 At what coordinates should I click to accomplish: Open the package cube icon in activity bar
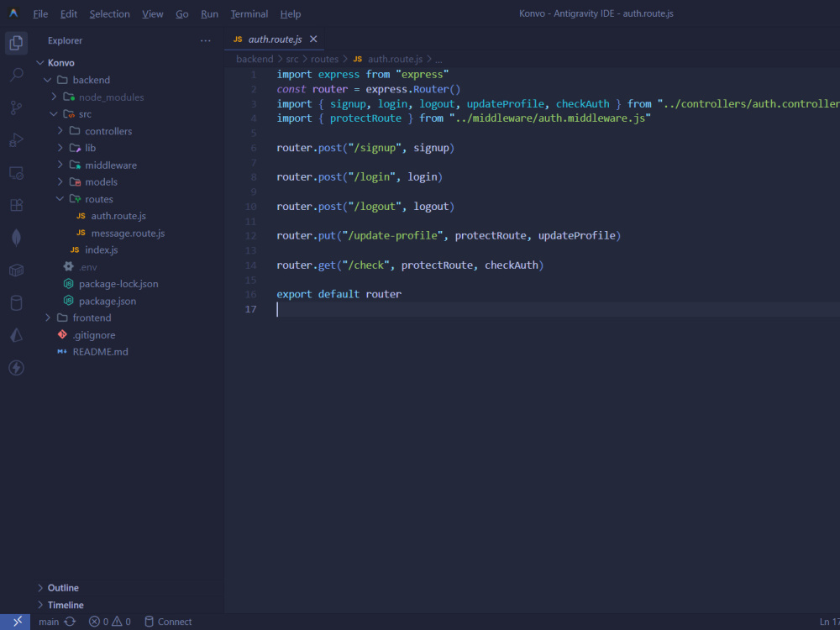tap(16, 270)
